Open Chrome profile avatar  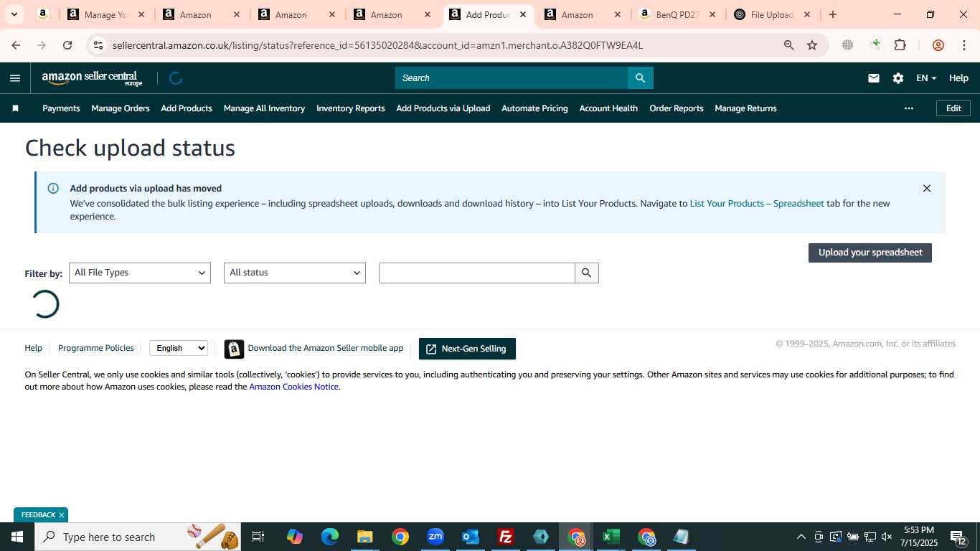click(x=938, y=45)
